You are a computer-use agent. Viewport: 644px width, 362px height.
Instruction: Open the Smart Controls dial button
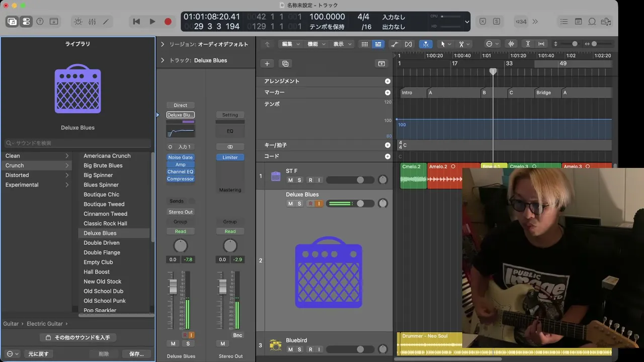78,22
